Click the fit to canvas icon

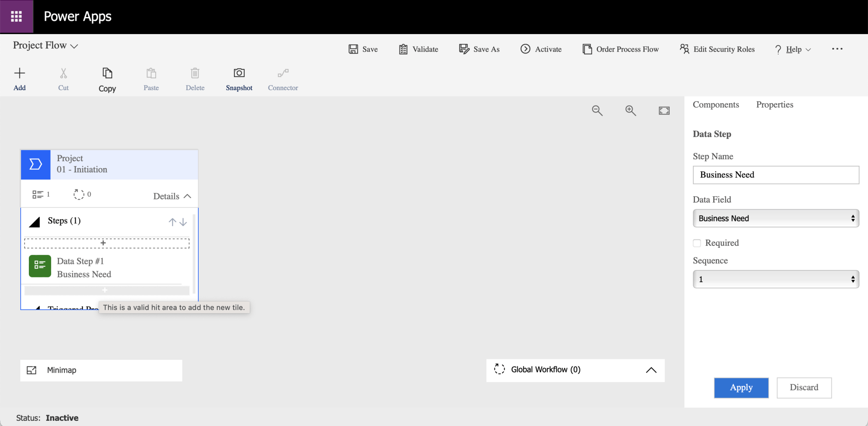[664, 110]
